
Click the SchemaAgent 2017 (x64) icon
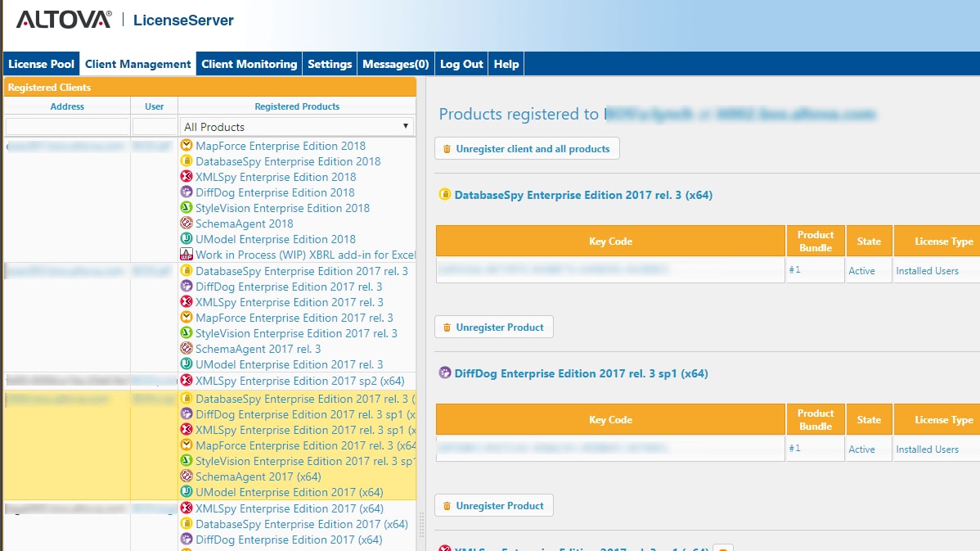point(187,476)
